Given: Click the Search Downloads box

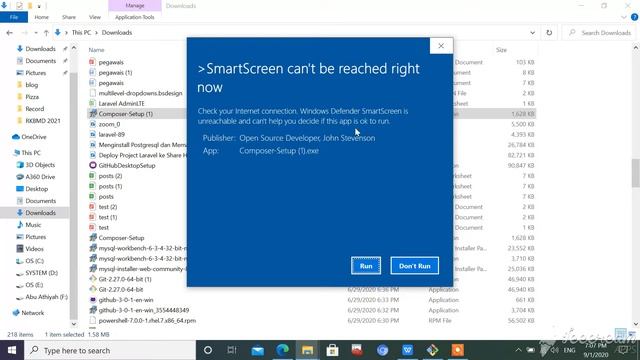Looking at the screenshot, I should [x=600, y=33].
